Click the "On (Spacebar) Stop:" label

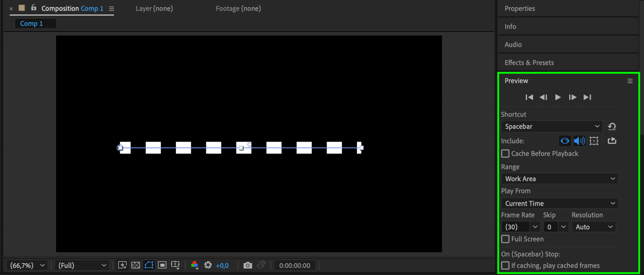pyautogui.click(x=530, y=254)
